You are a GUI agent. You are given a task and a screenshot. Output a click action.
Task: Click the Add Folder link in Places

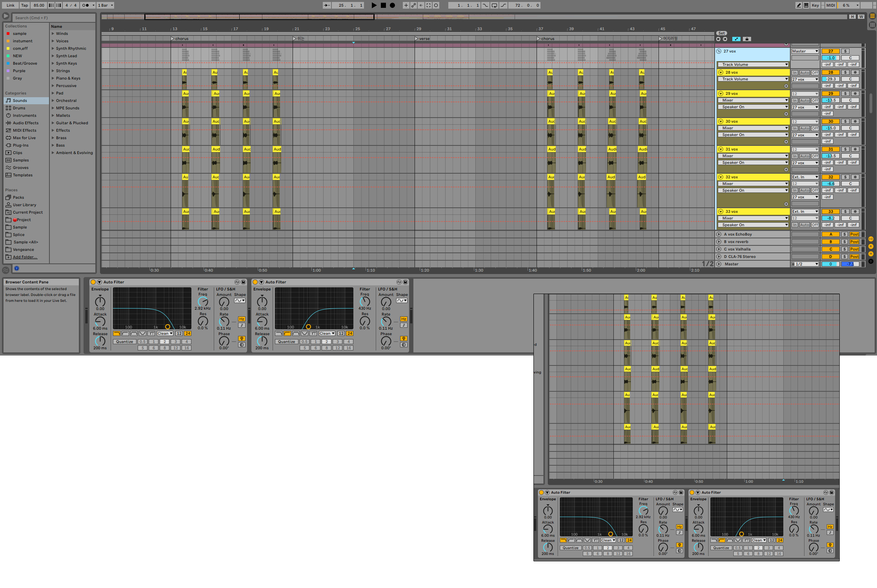pyautogui.click(x=25, y=257)
